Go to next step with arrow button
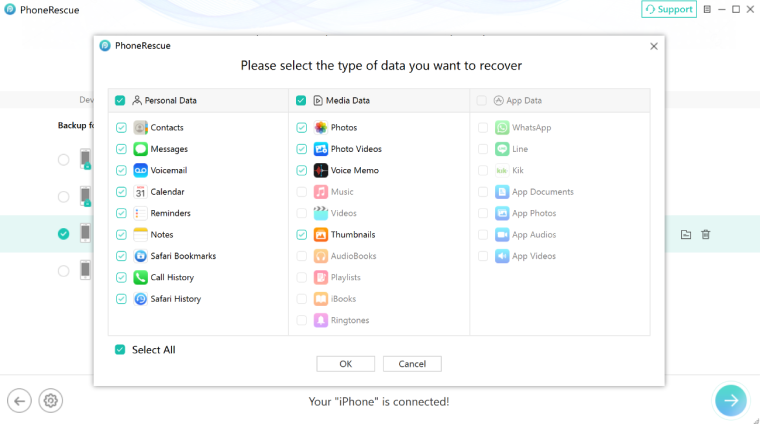This screenshot has width=760, height=428. click(x=730, y=400)
